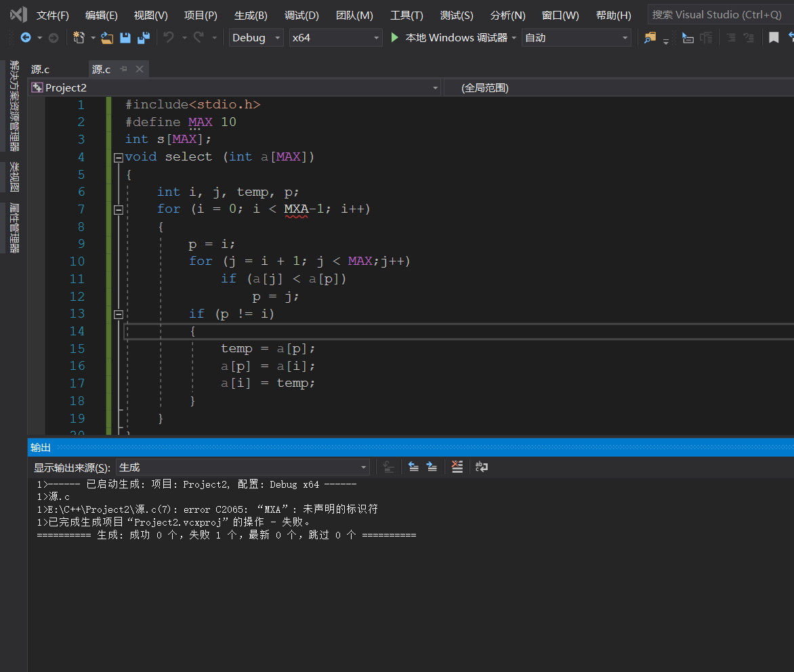Click the greyed first icon in output toolbar

(x=388, y=466)
